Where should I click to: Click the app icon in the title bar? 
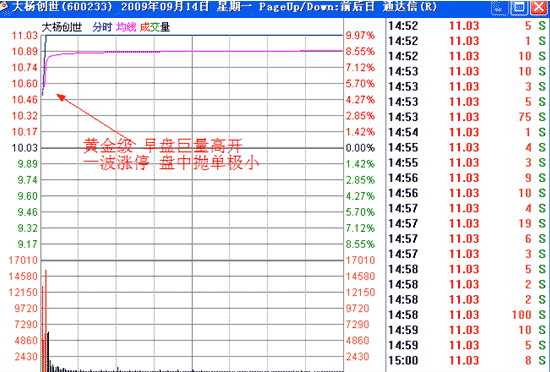pyautogui.click(x=4, y=6)
